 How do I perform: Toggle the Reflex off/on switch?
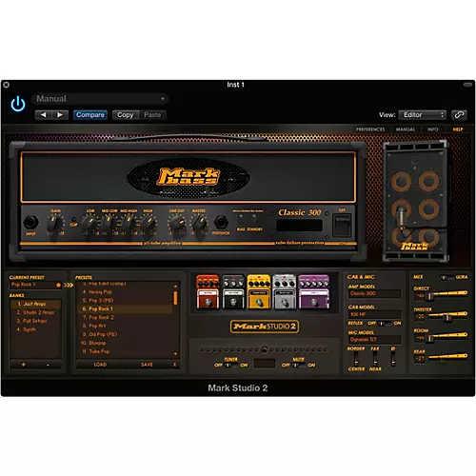tap(385, 324)
